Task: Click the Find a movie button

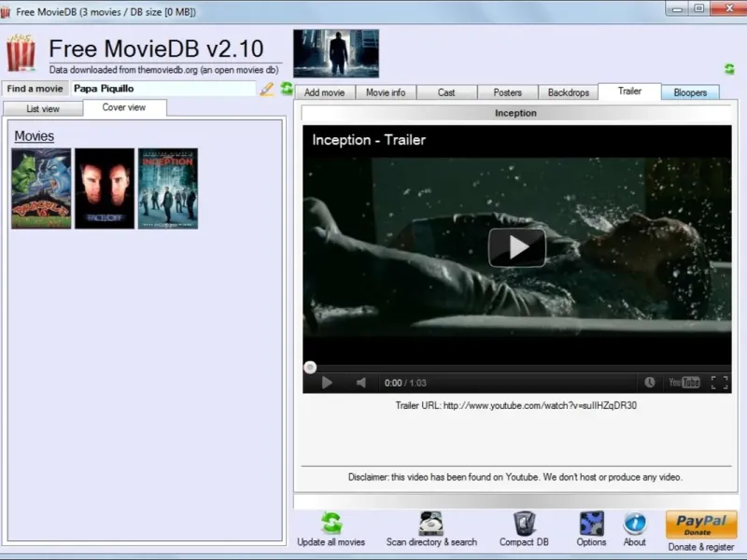Action: click(x=35, y=89)
